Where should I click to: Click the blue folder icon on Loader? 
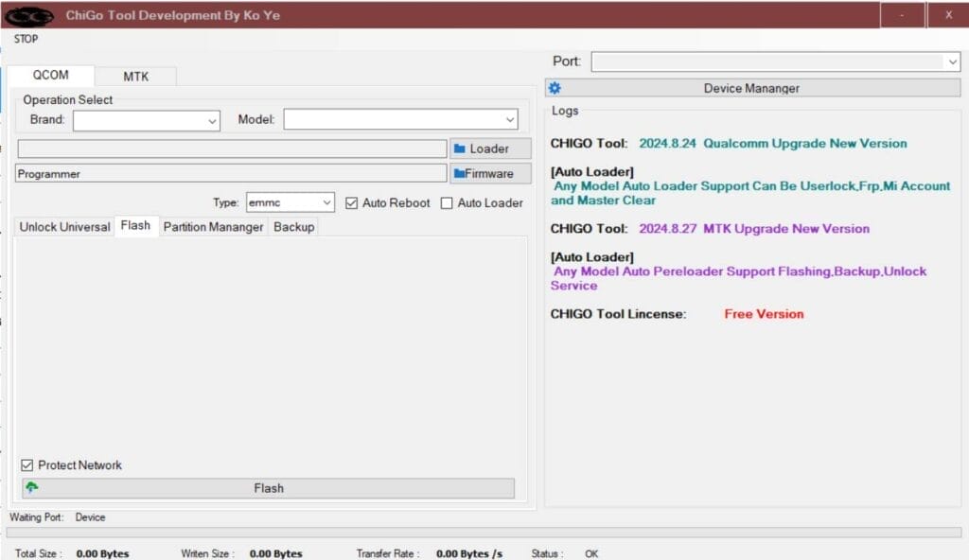(x=460, y=149)
